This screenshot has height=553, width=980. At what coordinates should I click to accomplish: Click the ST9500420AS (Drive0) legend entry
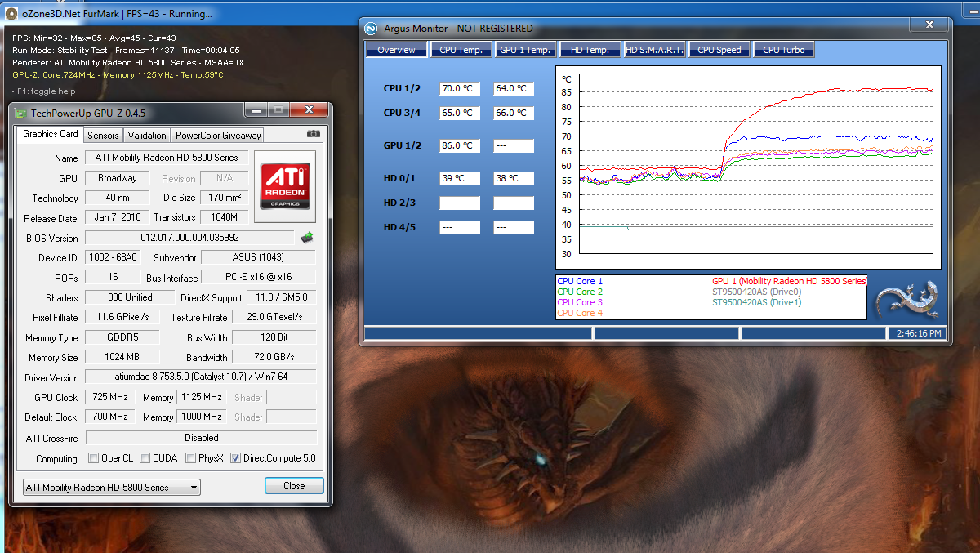[757, 292]
